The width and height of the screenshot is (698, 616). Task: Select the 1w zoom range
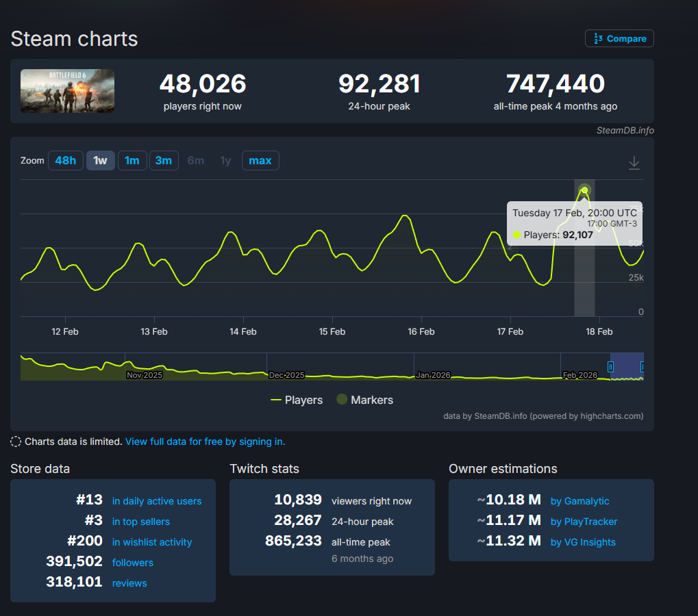click(100, 161)
